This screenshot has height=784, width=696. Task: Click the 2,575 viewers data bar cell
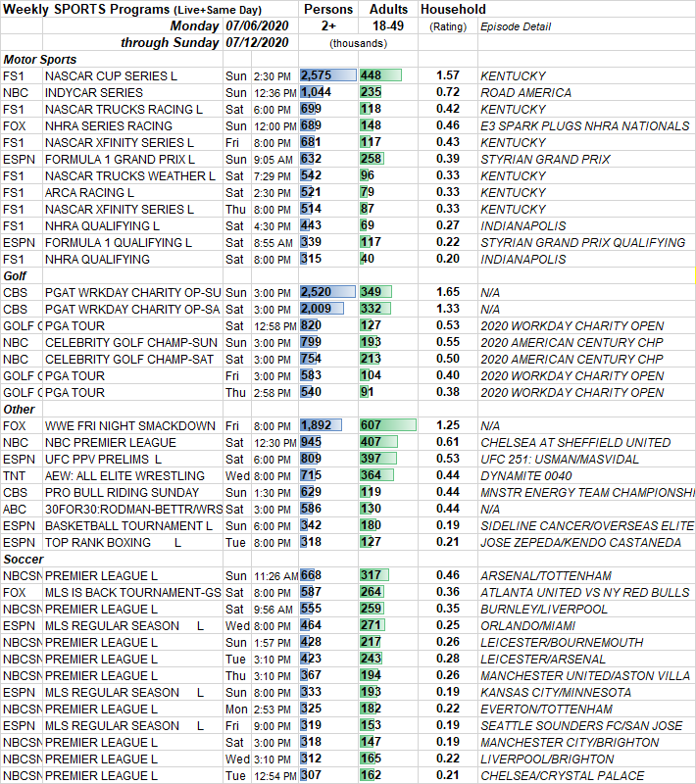click(x=328, y=75)
